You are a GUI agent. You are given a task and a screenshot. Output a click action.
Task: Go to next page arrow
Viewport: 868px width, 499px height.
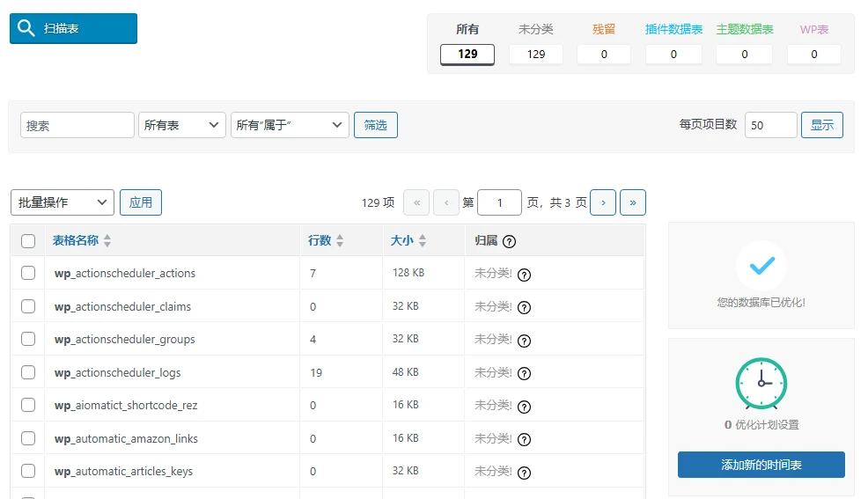[603, 202]
